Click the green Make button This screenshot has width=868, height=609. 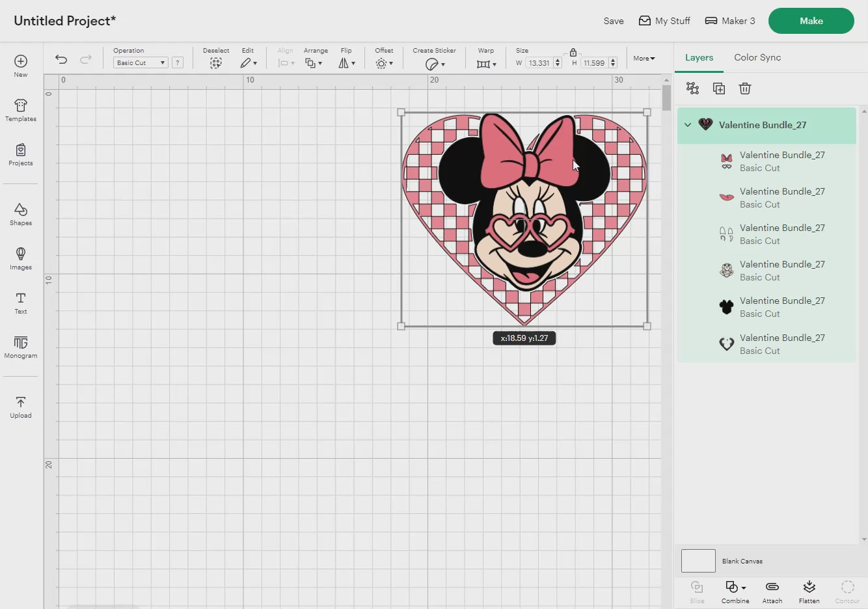tap(811, 21)
